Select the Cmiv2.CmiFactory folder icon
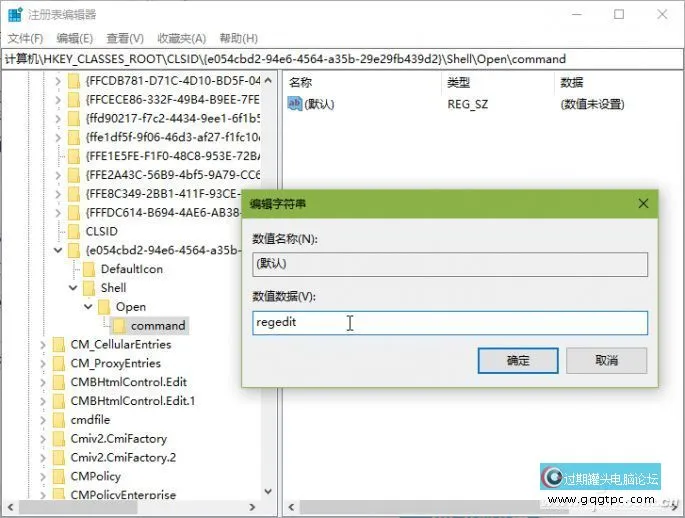 [x=59, y=439]
